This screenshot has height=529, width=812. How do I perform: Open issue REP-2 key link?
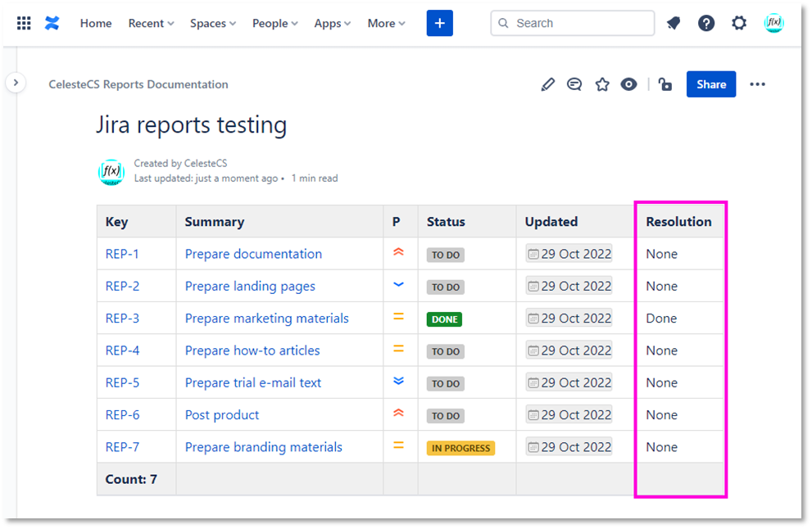(x=122, y=287)
